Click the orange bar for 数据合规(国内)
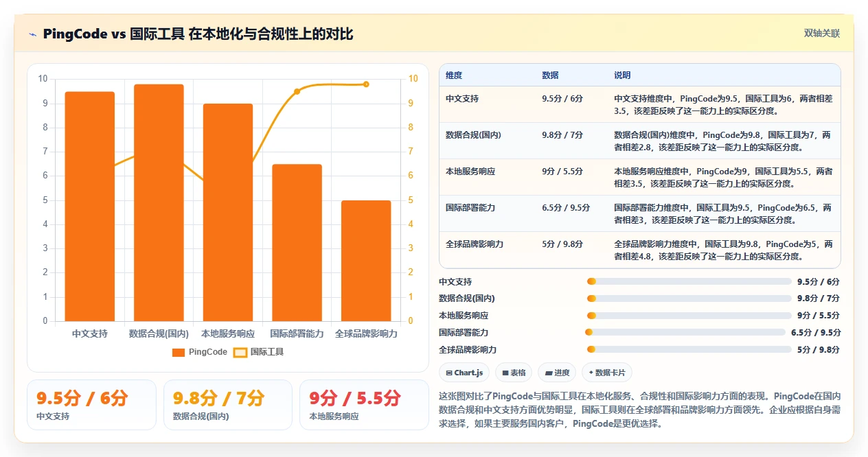868x457 pixels. point(159,203)
